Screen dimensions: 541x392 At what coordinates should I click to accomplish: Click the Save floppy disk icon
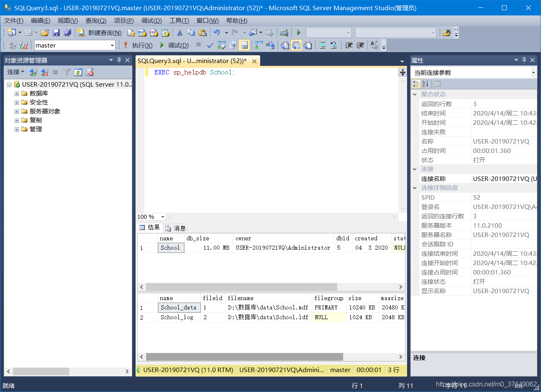click(x=56, y=33)
